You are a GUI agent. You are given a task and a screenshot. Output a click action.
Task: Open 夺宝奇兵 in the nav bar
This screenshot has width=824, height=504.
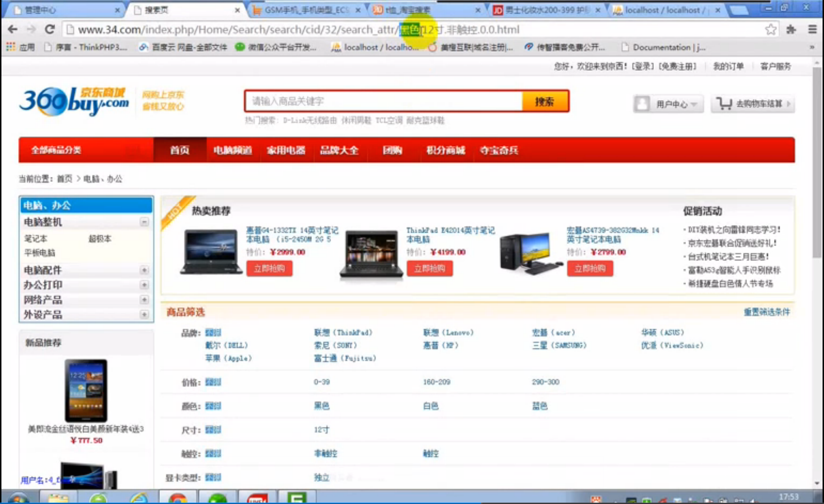point(499,150)
